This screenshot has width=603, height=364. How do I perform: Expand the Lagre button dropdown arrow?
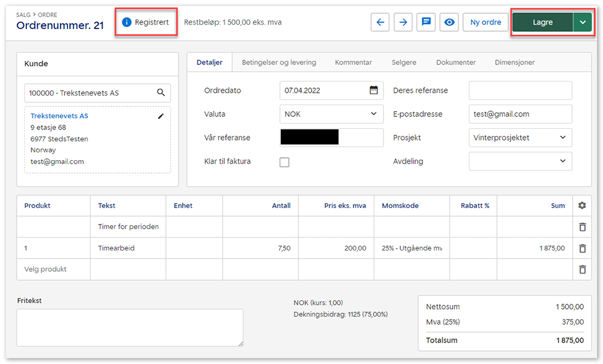(x=583, y=22)
